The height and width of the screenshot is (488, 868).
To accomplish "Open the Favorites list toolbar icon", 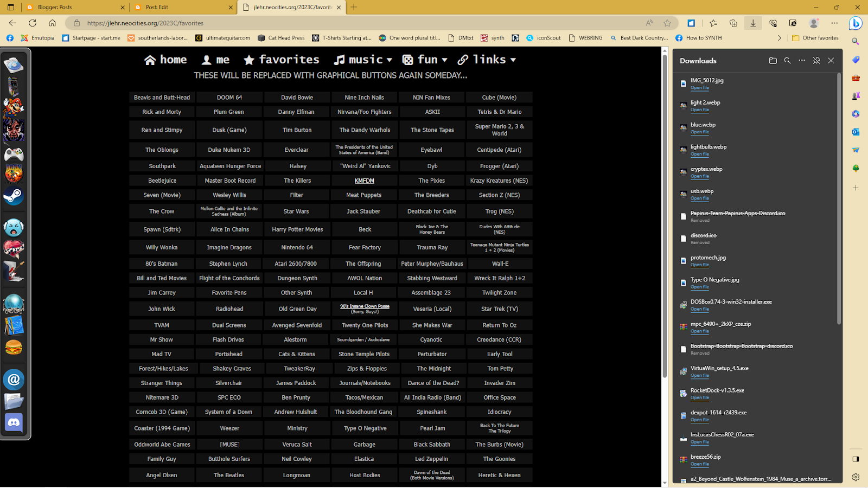I will (x=713, y=23).
